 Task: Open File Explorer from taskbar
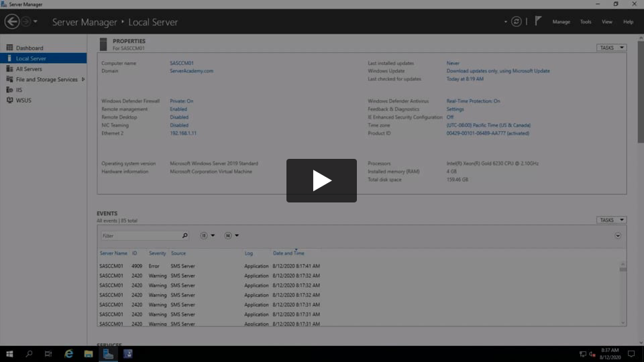pyautogui.click(x=88, y=354)
